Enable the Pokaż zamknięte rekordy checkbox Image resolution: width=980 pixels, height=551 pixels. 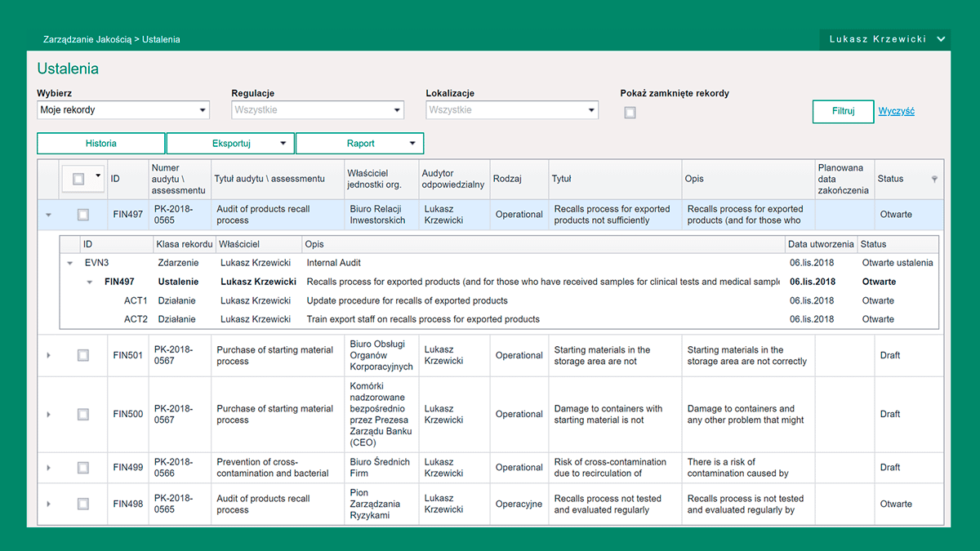630,113
